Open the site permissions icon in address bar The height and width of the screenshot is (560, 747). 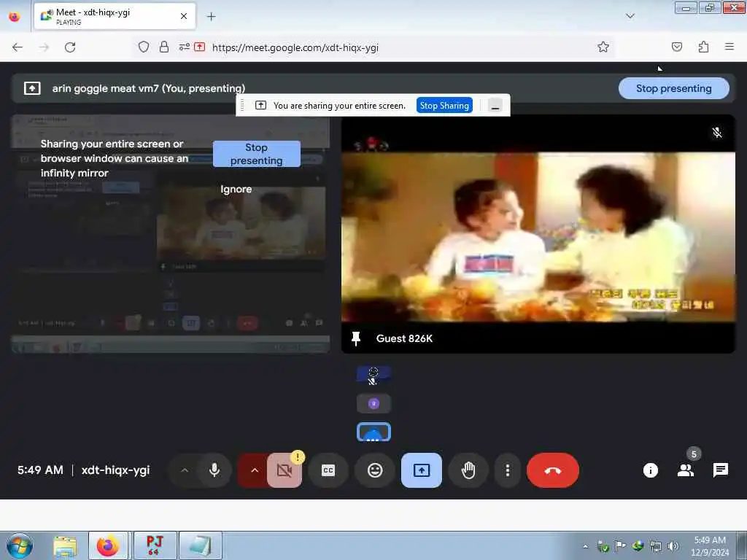(x=184, y=47)
